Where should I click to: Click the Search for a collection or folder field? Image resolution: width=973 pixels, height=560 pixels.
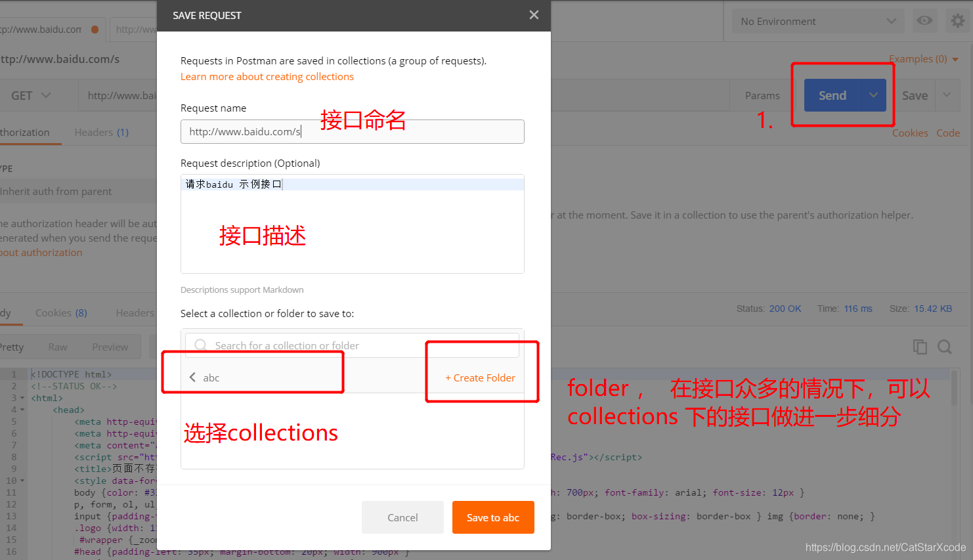coord(353,345)
